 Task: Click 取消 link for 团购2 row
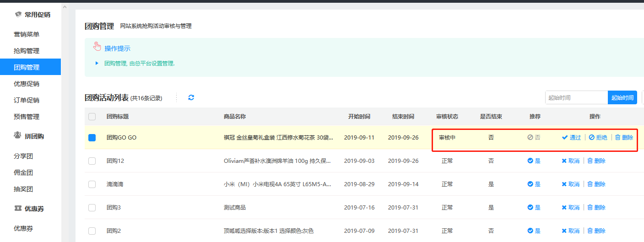coord(570,231)
